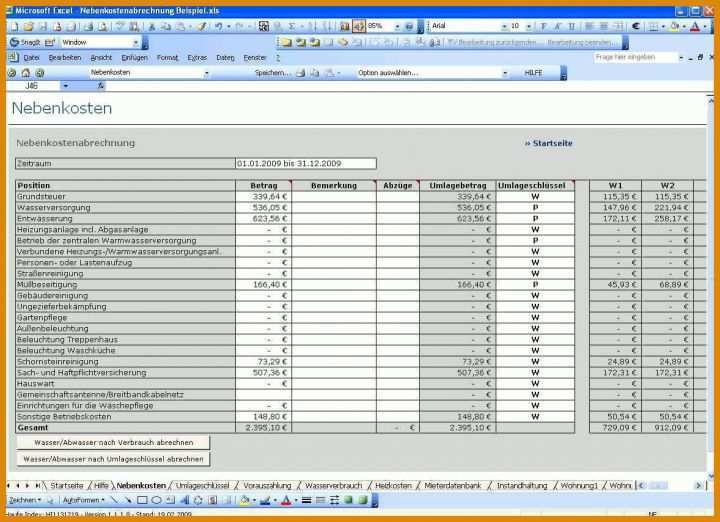Click the Open file folder icon
The height and width of the screenshot is (522, 720).
(28, 27)
